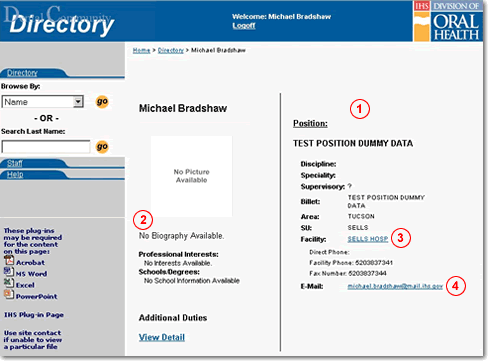Click the go button beside Search Last Name
The width and height of the screenshot is (488, 361).
click(102, 147)
